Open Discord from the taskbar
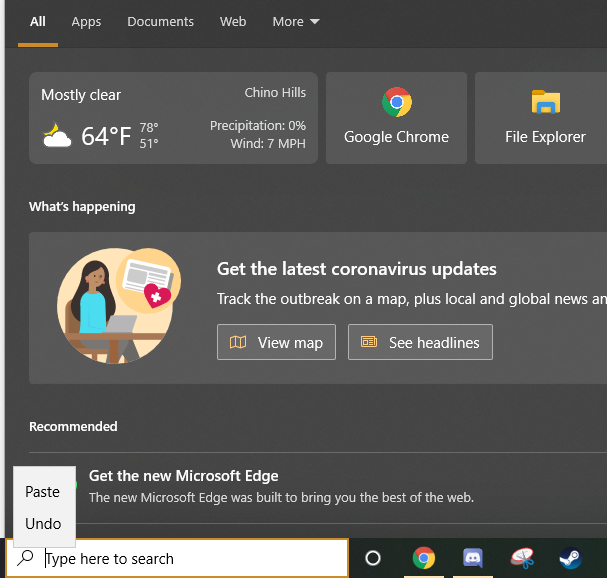 click(473, 558)
